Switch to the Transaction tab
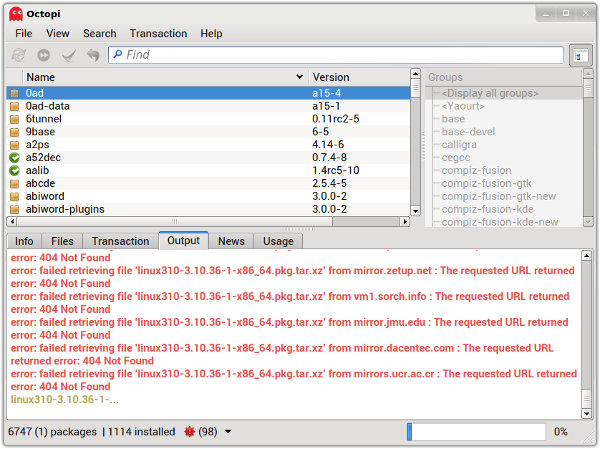The image size is (600, 449). (121, 242)
